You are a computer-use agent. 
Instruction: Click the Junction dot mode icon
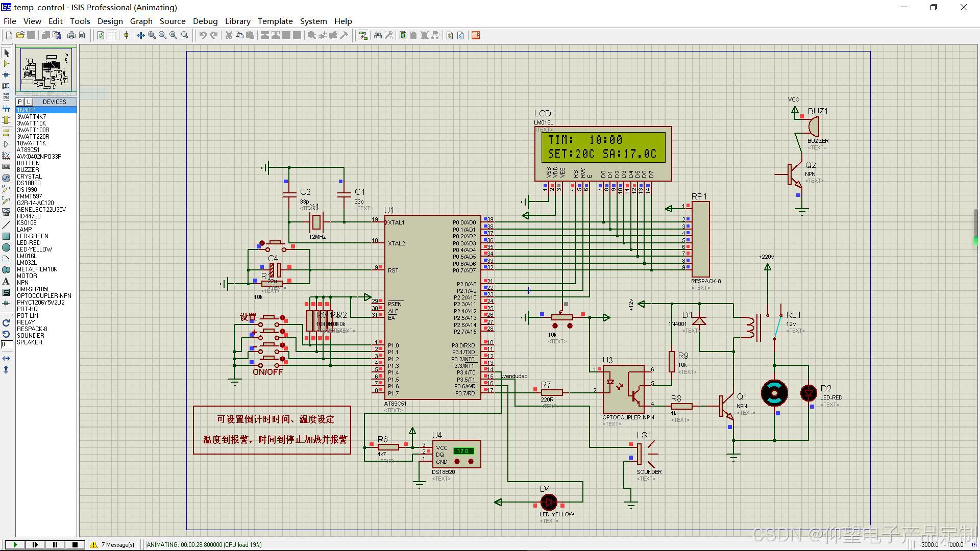coord(6,75)
